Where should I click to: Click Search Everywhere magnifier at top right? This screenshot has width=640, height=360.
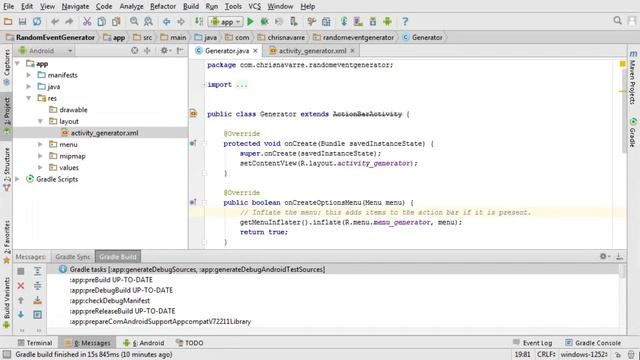click(x=618, y=20)
